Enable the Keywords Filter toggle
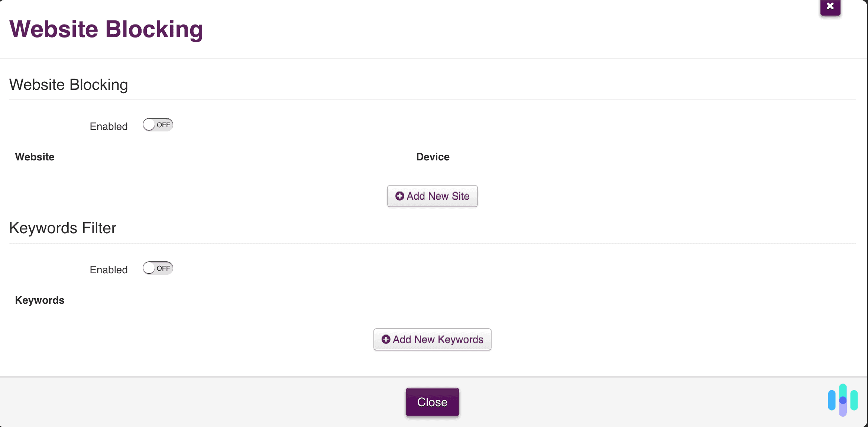Image resolution: width=868 pixels, height=427 pixels. coord(158,268)
